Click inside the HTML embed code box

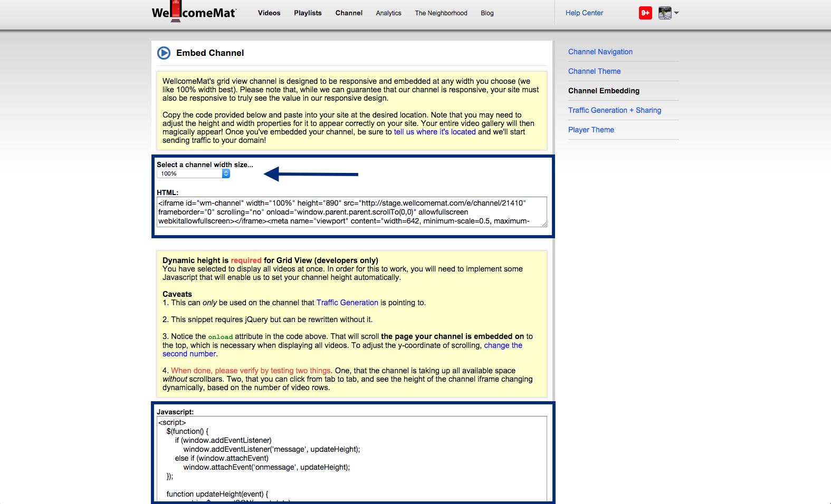click(351, 212)
